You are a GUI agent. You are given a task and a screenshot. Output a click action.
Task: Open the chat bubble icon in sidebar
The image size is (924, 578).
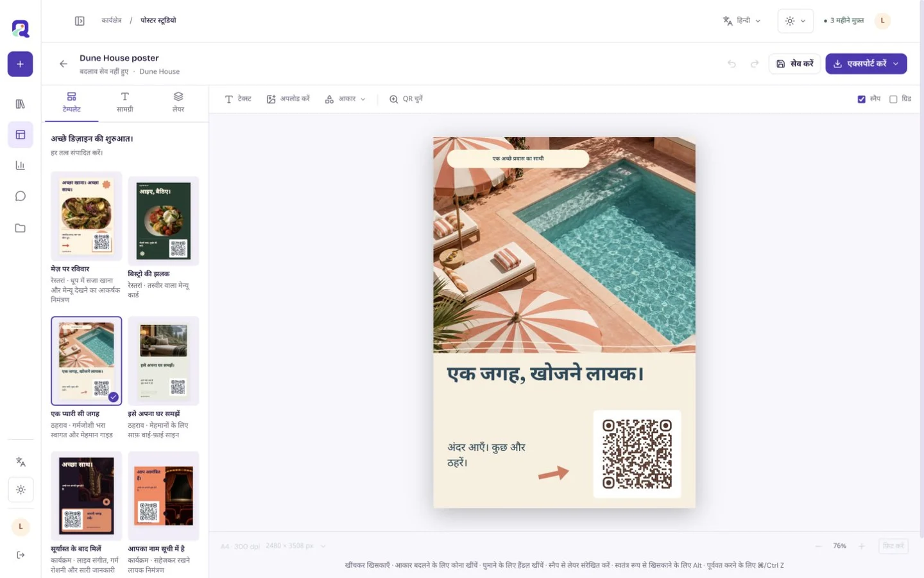21,197
